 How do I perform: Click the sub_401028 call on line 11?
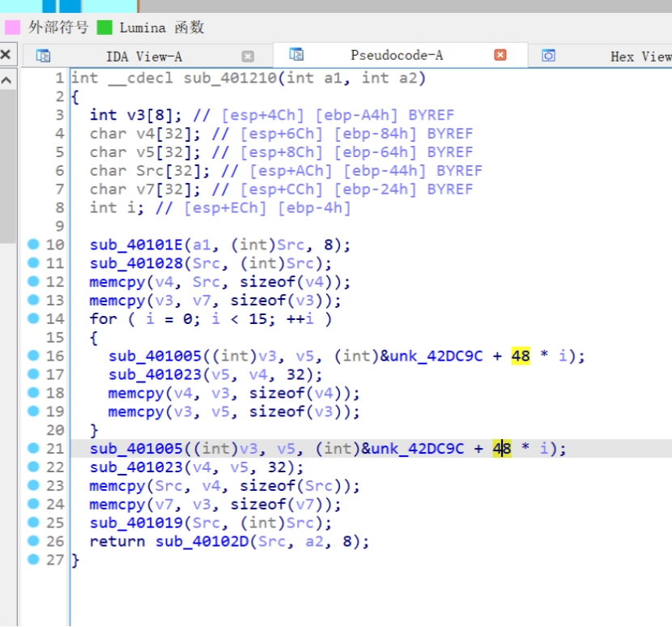136,263
